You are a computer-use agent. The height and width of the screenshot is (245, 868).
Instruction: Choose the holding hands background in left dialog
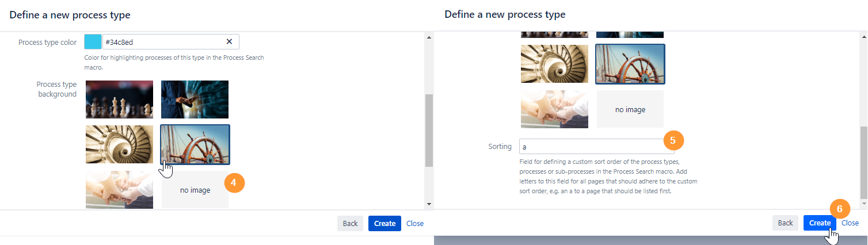tap(119, 189)
